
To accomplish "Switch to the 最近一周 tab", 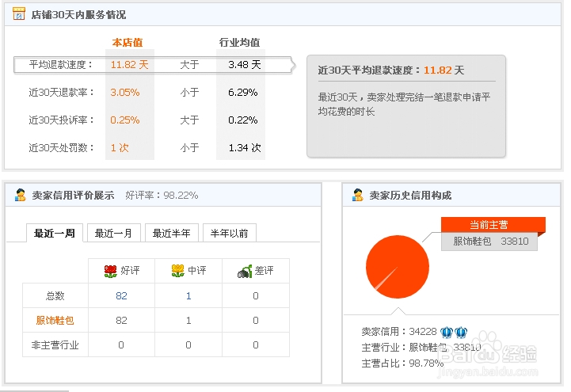I will [55, 233].
